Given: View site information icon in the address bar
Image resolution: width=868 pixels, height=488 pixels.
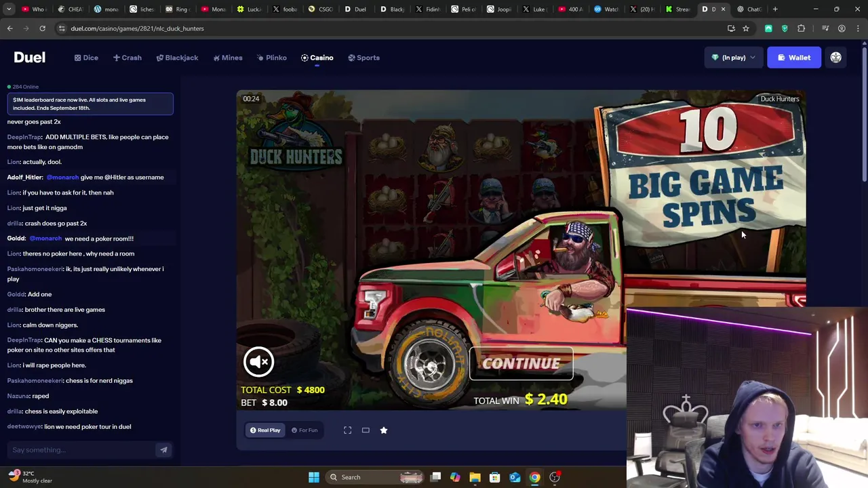Looking at the screenshot, I should pyautogui.click(x=62, y=28).
